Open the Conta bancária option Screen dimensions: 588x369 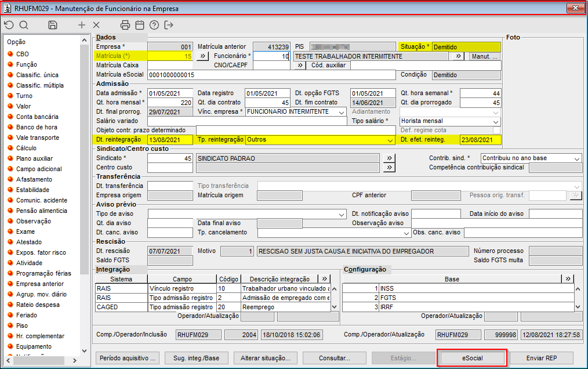click(37, 117)
